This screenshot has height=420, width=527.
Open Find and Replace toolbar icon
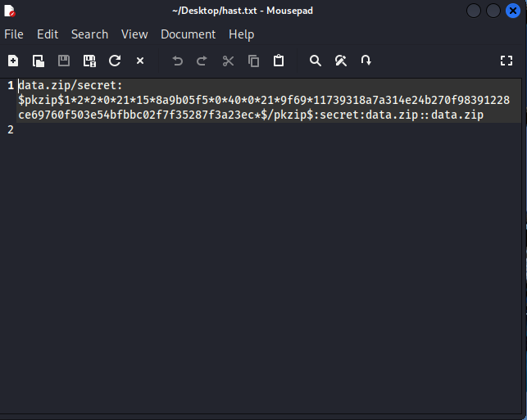[341, 61]
